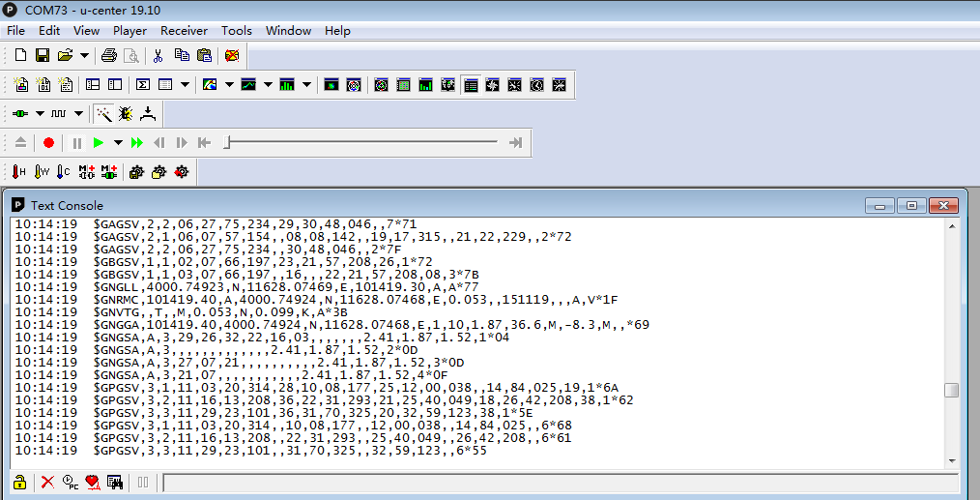
Task: Open a file with the folder icon
Action: tap(65, 55)
